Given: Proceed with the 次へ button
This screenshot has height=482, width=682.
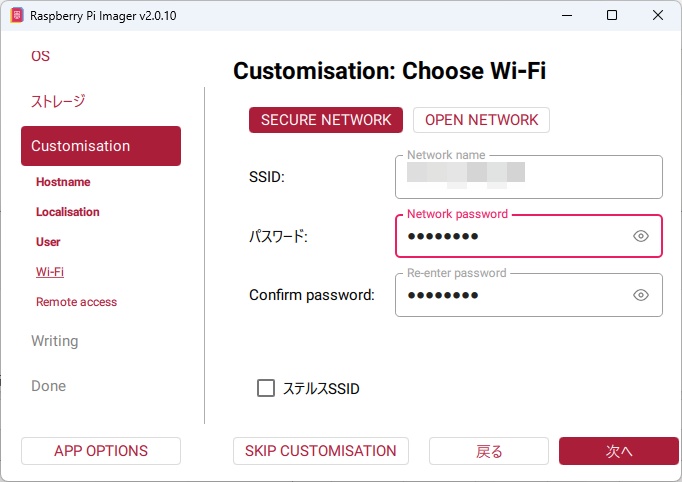Looking at the screenshot, I should (x=618, y=451).
